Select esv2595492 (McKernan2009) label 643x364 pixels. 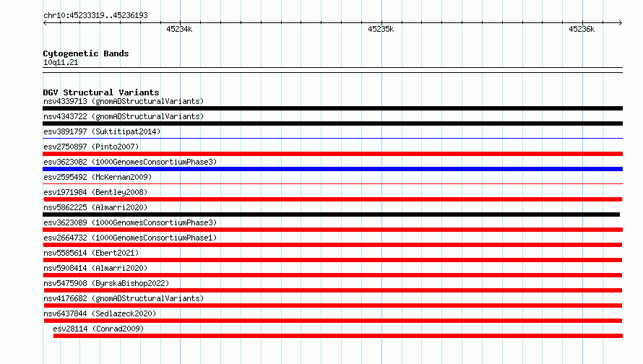pos(98,177)
